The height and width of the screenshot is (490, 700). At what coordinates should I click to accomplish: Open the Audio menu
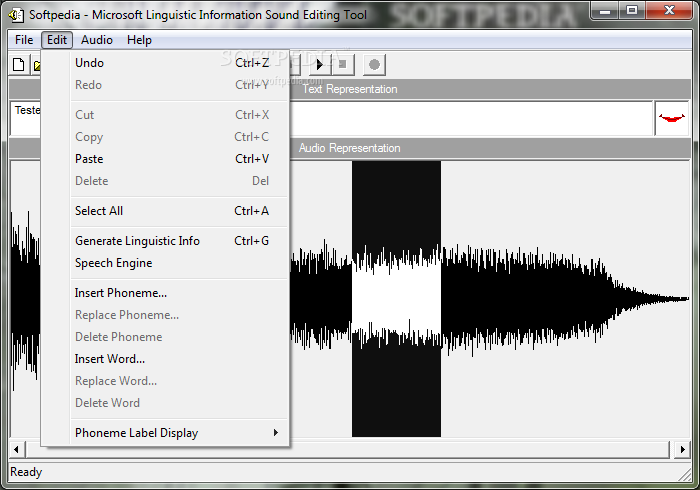click(97, 40)
